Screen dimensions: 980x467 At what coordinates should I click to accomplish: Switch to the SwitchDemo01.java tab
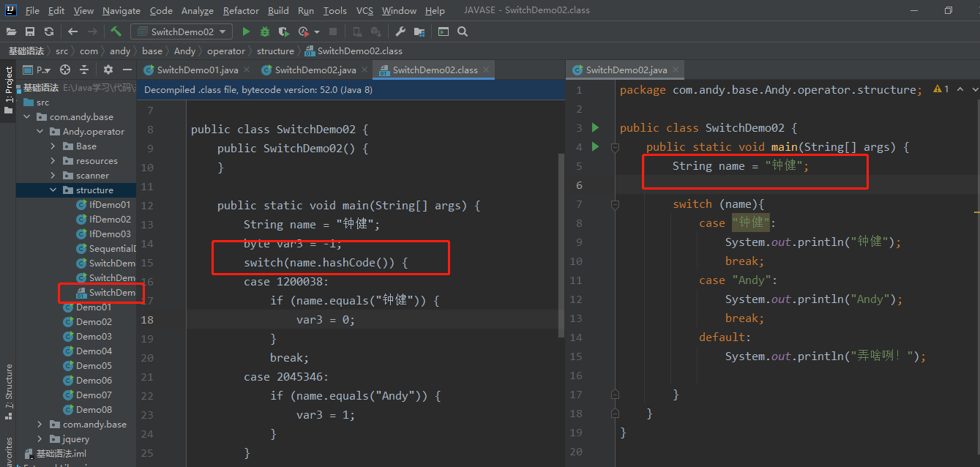(x=197, y=70)
